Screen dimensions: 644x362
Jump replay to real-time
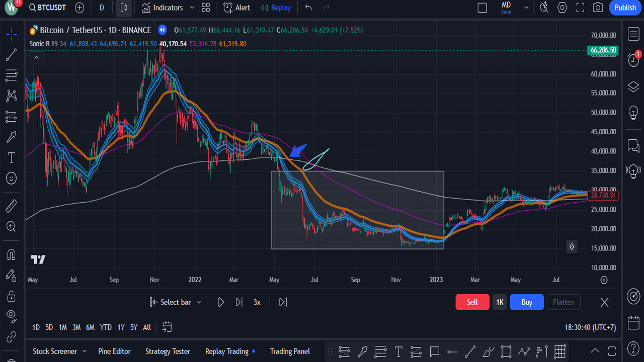283,302
